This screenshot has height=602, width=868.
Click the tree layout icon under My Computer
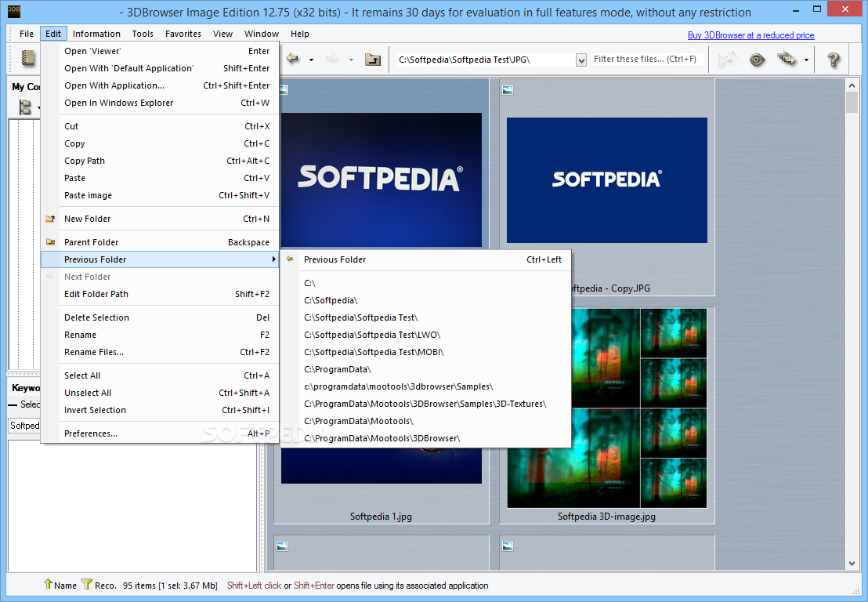pyautogui.click(x=25, y=107)
